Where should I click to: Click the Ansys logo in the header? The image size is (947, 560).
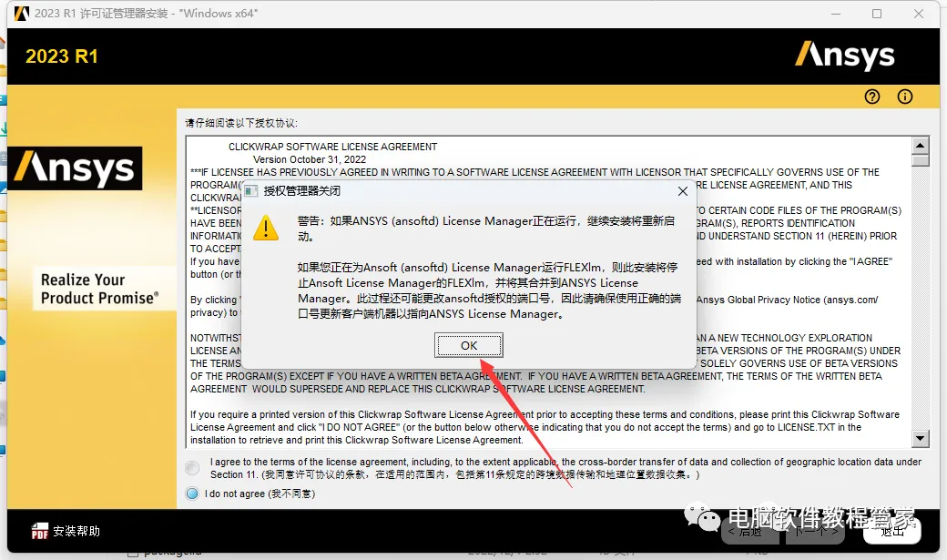(x=844, y=56)
